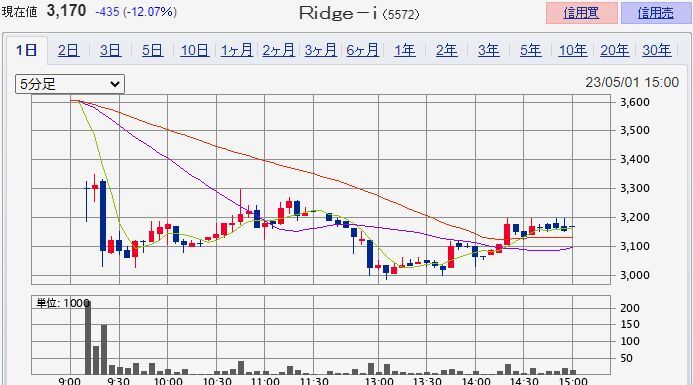Click the tallest opening volume bar
693x385 pixels.
pos(88,338)
